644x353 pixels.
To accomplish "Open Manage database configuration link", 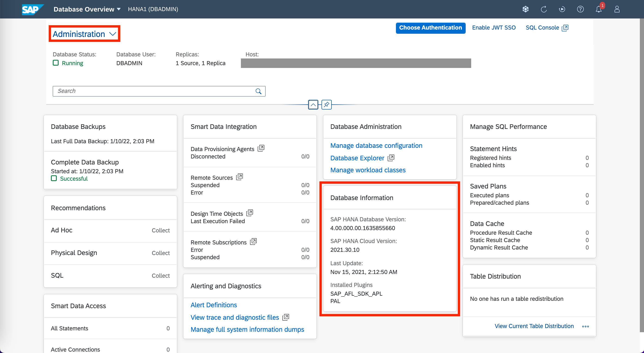I will (x=376, y=146).
